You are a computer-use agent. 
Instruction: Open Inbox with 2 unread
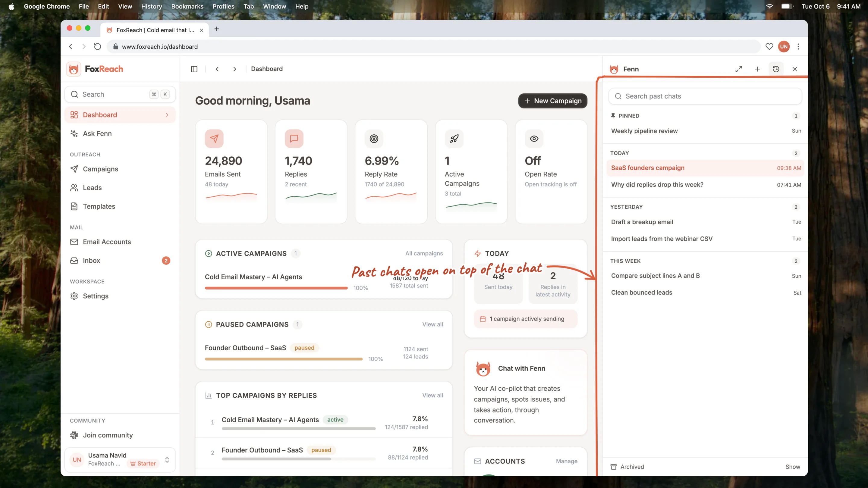tap(120, 261)
